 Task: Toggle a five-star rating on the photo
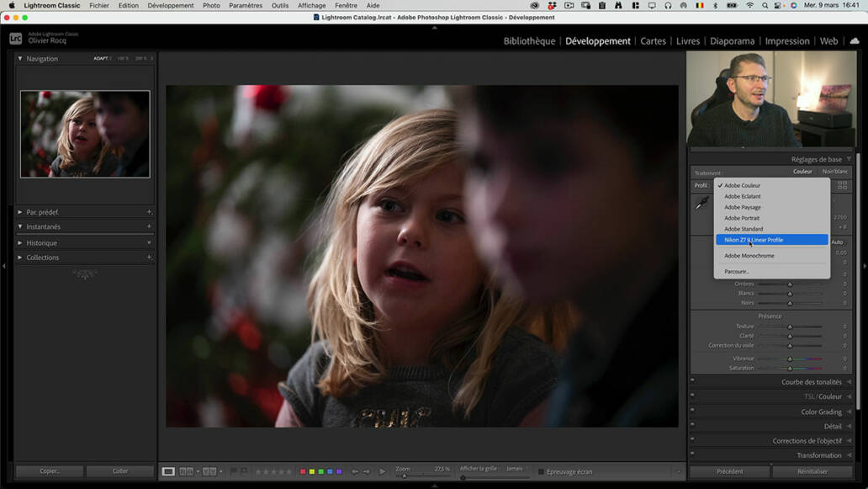pyautogui.click(x=290, y=471)
